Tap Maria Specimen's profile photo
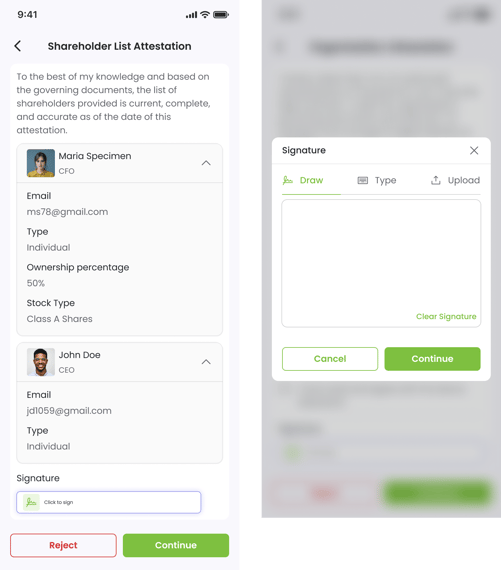501x570 pixels. pos(41,163)
